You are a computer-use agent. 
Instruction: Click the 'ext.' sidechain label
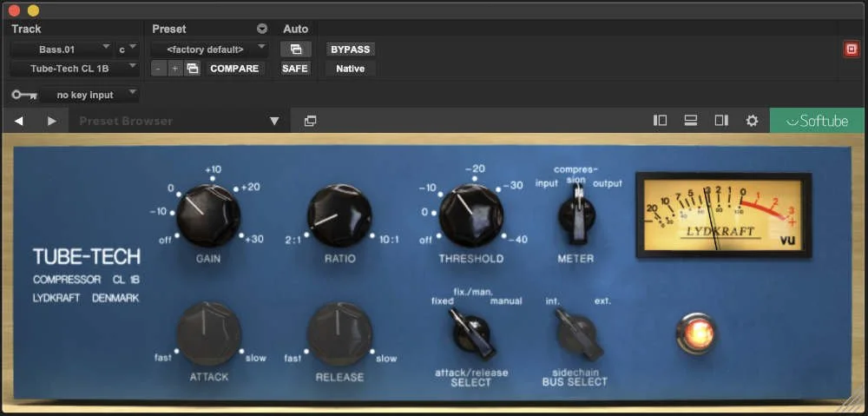pyautogui.click(x=603, y=301)
